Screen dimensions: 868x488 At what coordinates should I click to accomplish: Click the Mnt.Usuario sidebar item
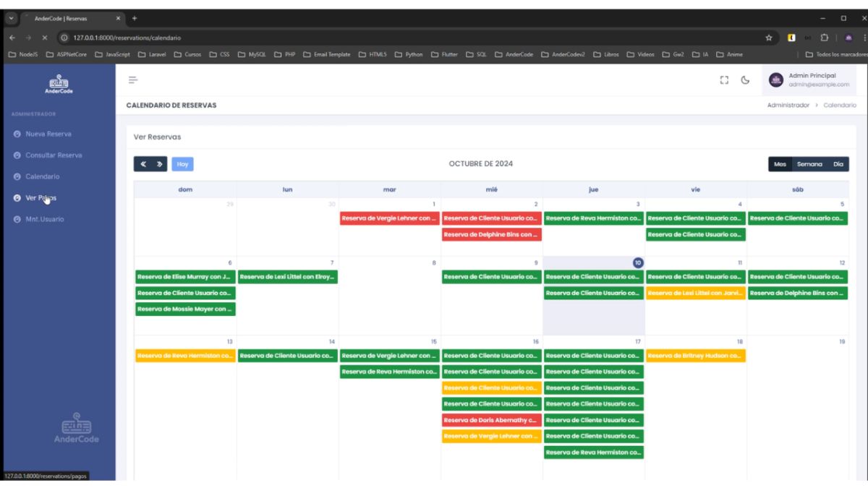[x=44, y=219]
